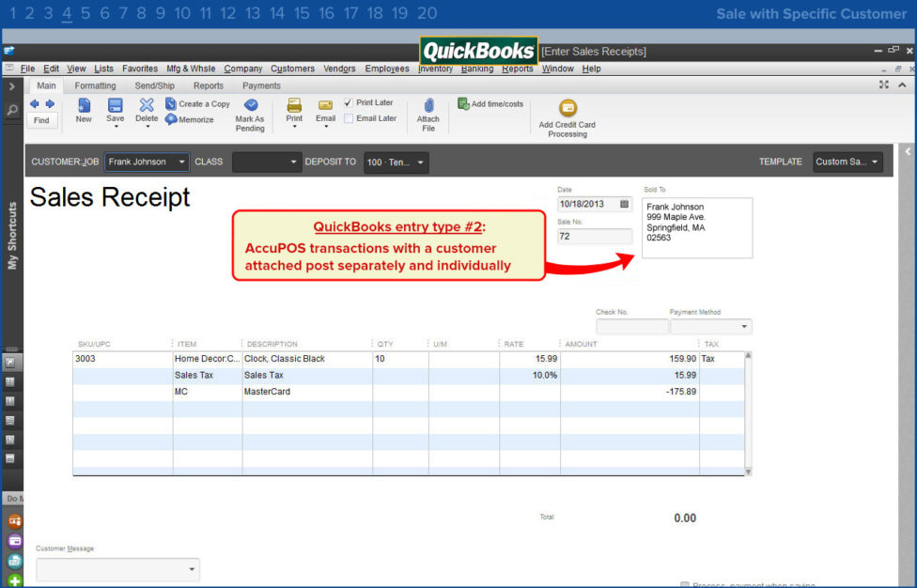
Task: Open Template dropdown Custom Sa...
Action: (847, 162)
